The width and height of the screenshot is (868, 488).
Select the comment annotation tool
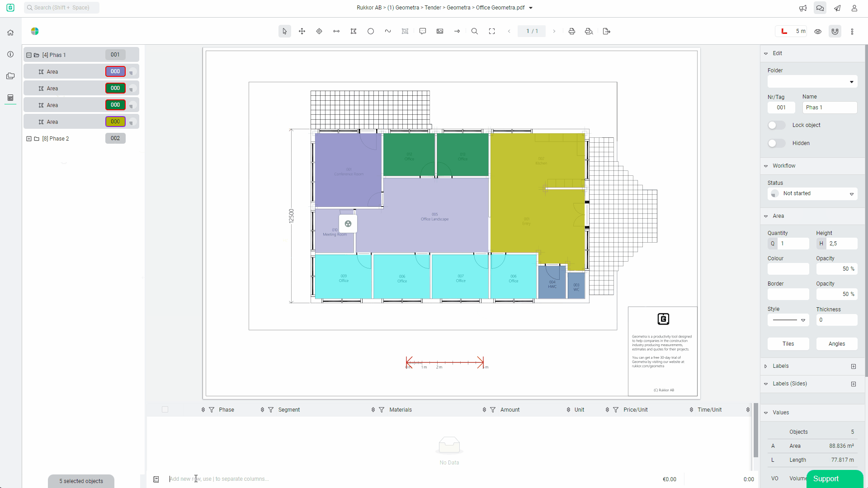[423, 31]
